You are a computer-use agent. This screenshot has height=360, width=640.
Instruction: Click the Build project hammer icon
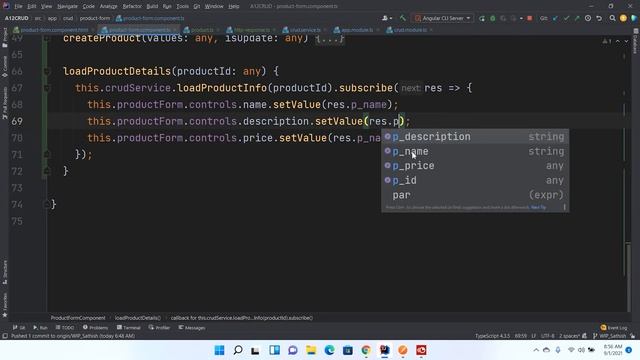point(403,18)
